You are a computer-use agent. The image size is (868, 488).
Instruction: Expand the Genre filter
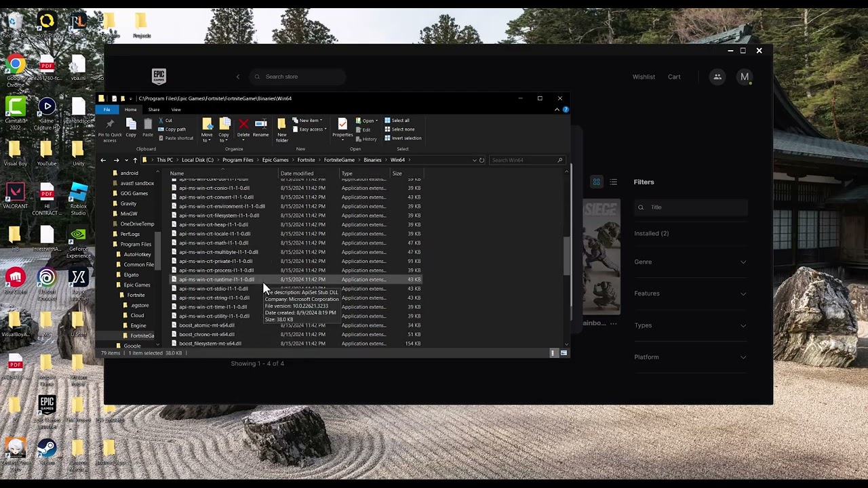(x=691, y=262)
